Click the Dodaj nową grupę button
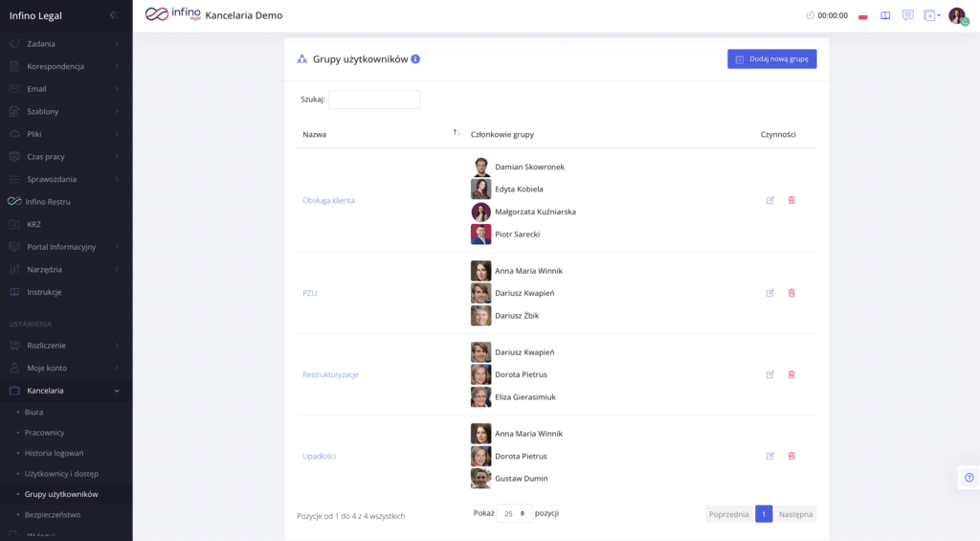The height and width of the screenshot is (541, 980). coord(771,59)
